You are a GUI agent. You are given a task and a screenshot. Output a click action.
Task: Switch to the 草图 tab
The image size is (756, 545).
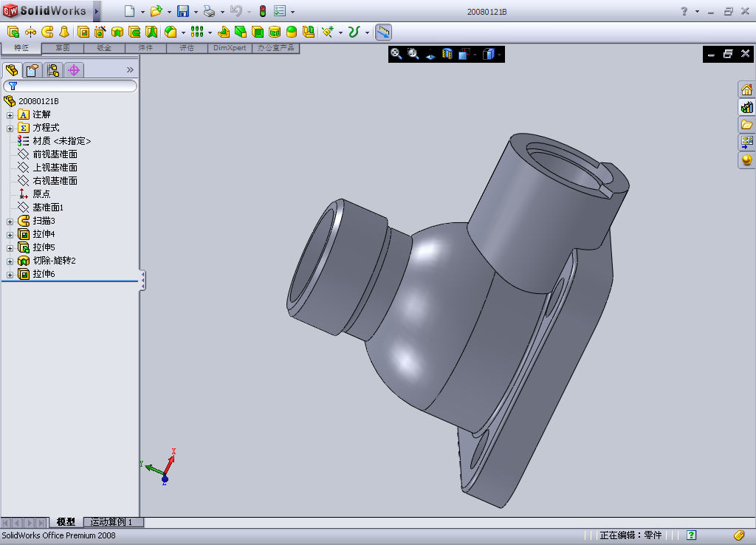63,48
